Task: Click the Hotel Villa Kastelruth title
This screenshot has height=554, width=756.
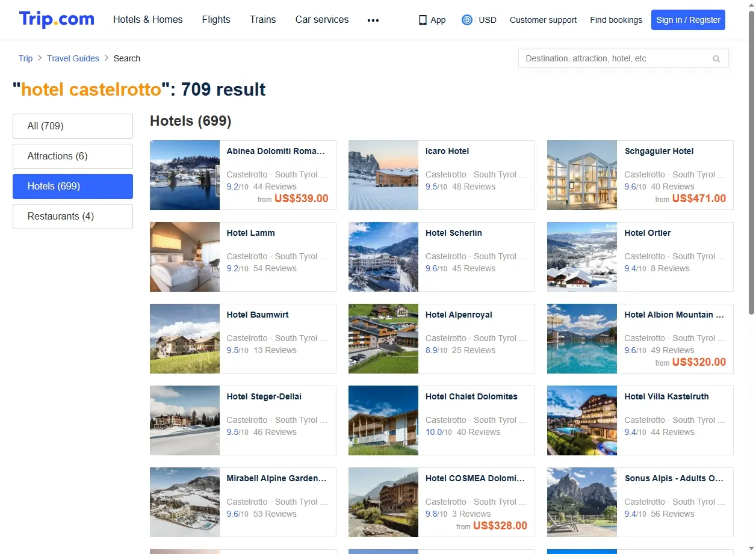Action: [x=666, y=396]
